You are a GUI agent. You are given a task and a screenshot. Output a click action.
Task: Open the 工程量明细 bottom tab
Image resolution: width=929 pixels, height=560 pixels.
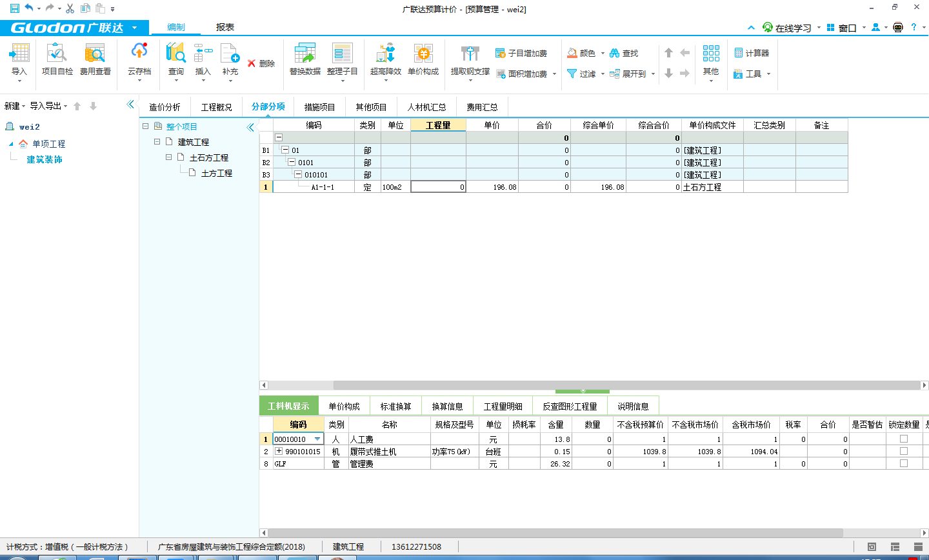coord(503,406)
